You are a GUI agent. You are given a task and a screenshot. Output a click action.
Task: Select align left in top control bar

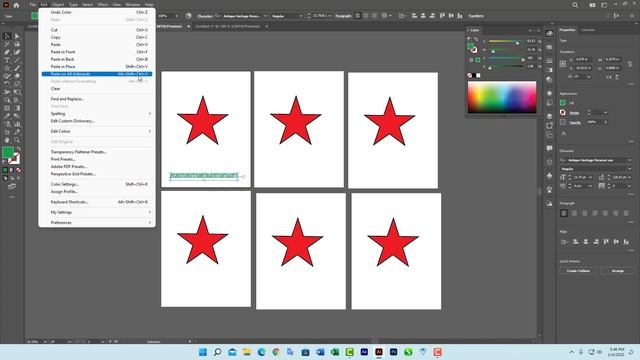click(x=358, y=16)
